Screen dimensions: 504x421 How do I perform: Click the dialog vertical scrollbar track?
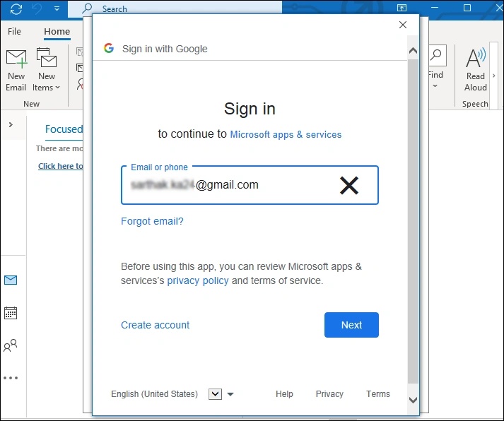tap(413, 222)
